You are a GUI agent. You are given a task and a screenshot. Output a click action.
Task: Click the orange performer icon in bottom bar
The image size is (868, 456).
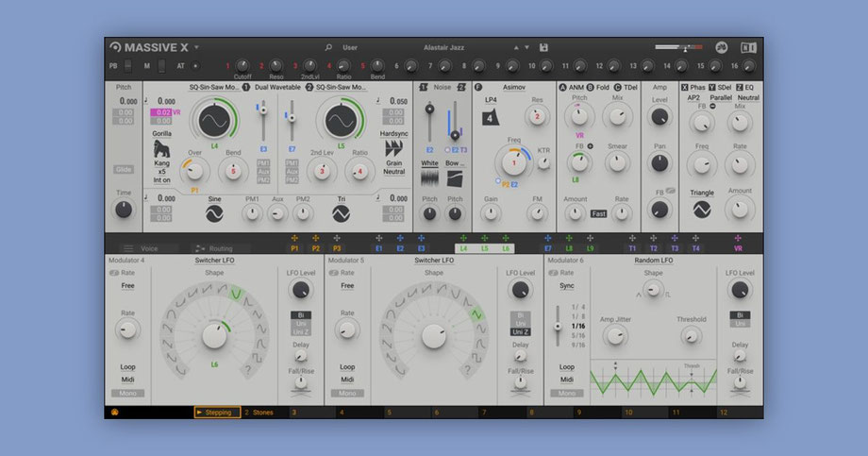click(x=114, y=413)
